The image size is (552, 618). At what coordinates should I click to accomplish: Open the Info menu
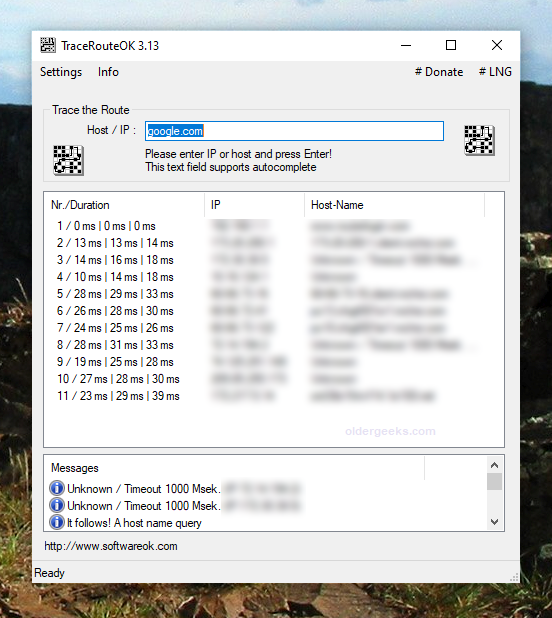click(108, 72)
